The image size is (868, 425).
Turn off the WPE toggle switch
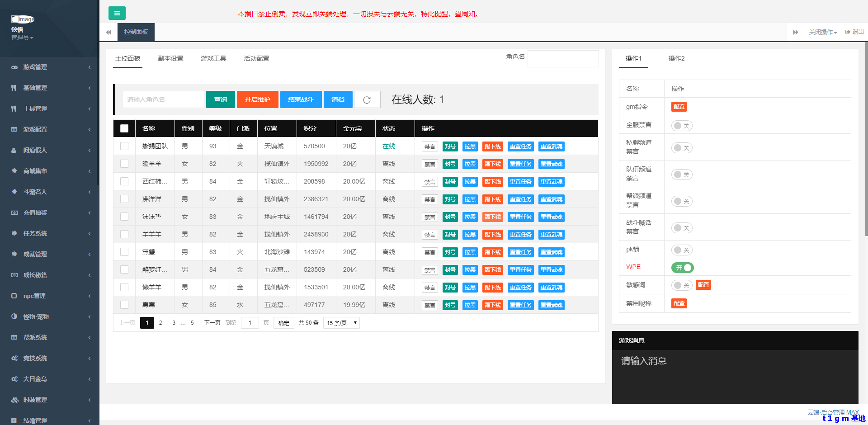682,268
